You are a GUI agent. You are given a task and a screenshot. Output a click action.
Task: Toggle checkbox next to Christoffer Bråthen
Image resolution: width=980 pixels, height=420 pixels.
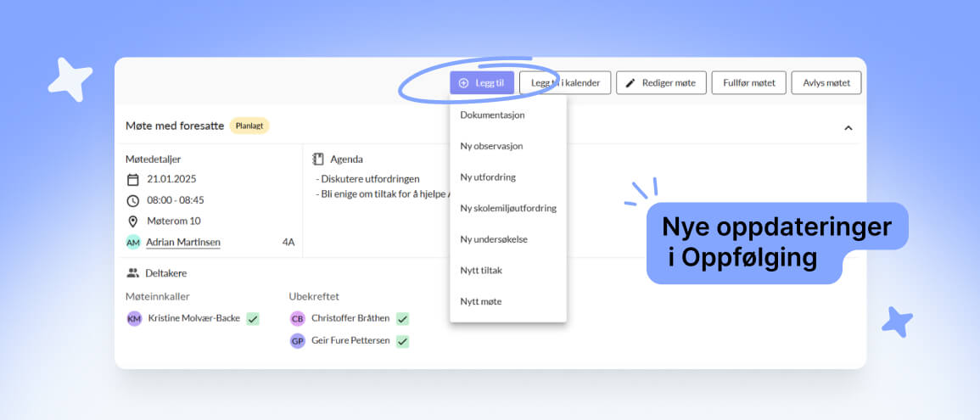(403, 318)
